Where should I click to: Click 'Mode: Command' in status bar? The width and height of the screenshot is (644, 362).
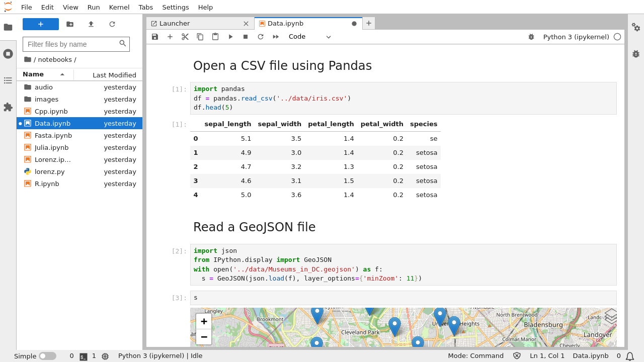click(475, 356)
